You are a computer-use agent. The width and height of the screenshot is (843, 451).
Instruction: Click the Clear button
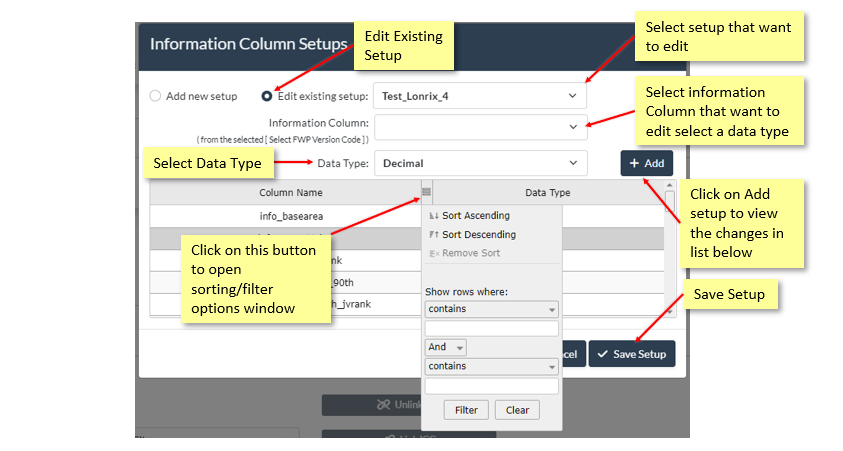pyautogui.click(x=517, y=410)
